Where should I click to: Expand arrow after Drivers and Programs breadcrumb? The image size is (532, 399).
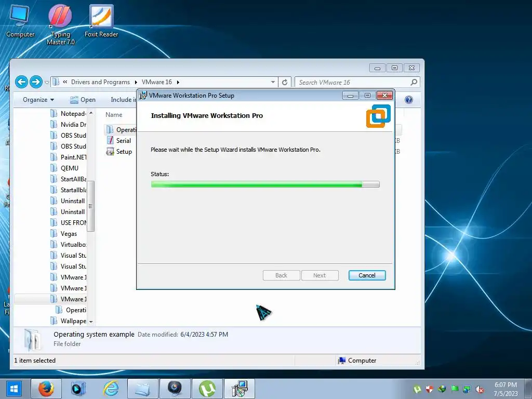click(136, 82)
